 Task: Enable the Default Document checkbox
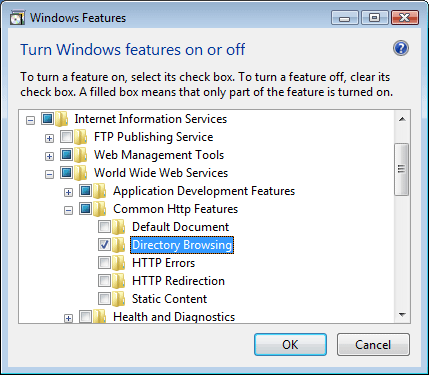click(x=104, y=227)
